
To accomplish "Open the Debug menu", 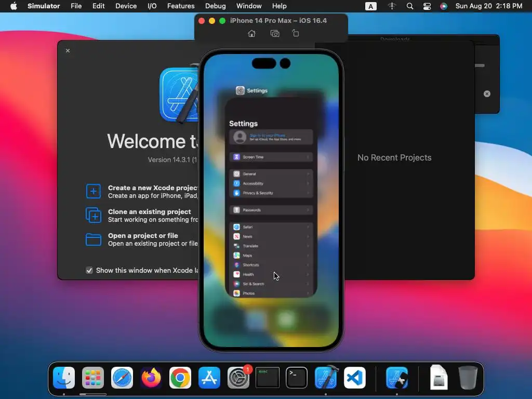I will pyautogui.click(x=216, y=6).
